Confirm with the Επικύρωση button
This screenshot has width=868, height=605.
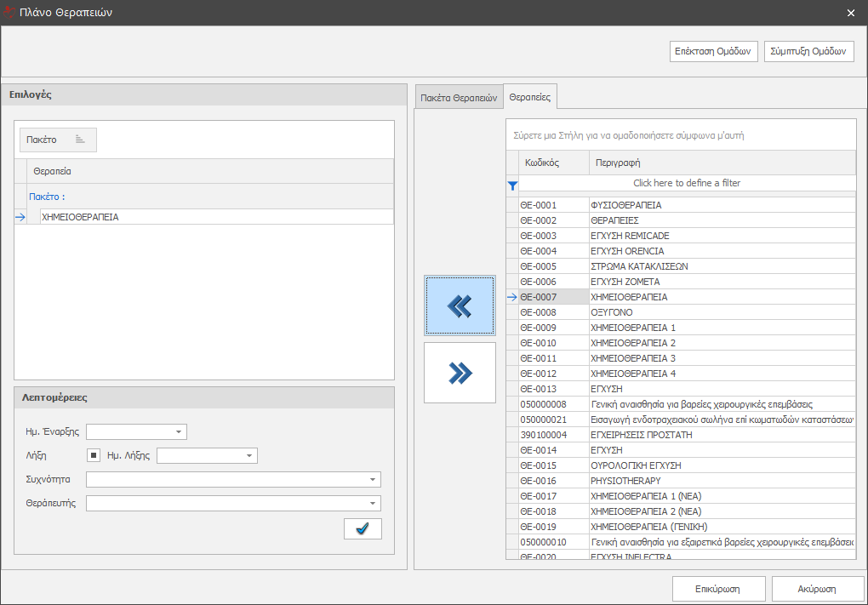[x=717, y=589]
